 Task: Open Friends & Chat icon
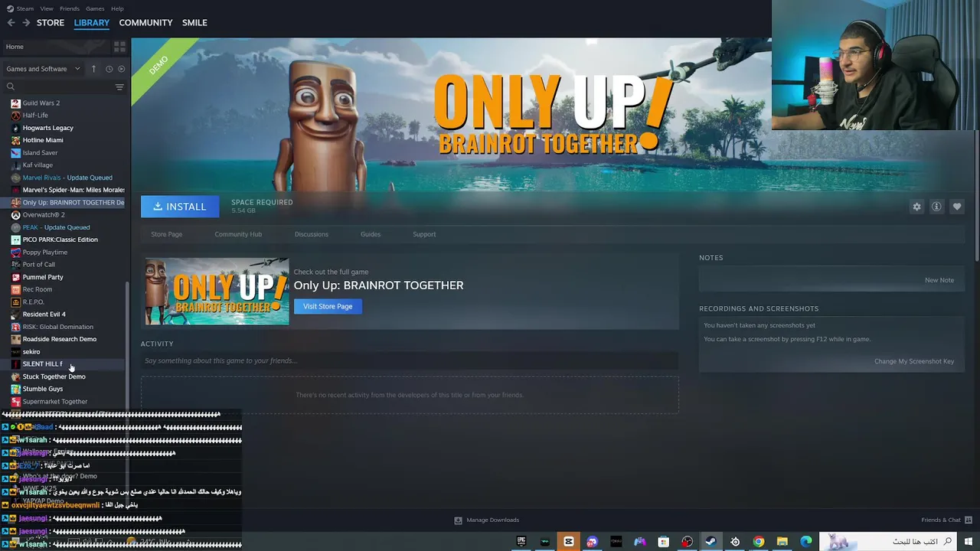[x=969, y=520]
